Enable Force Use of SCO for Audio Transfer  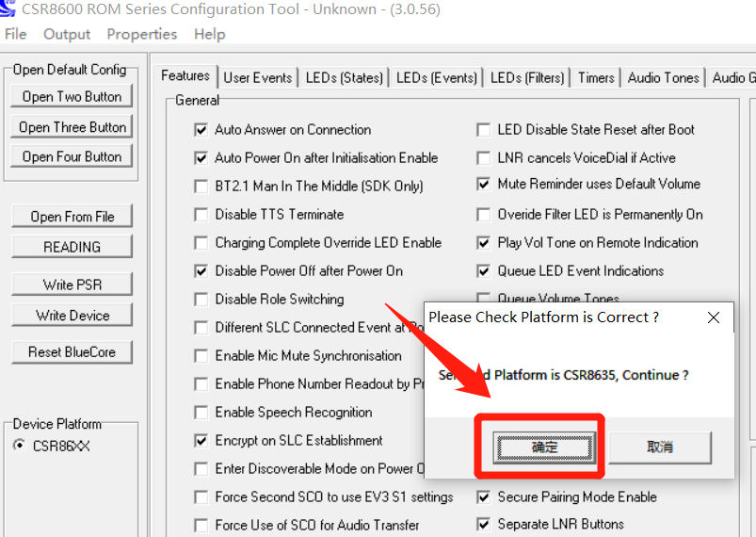coord(201,526)
